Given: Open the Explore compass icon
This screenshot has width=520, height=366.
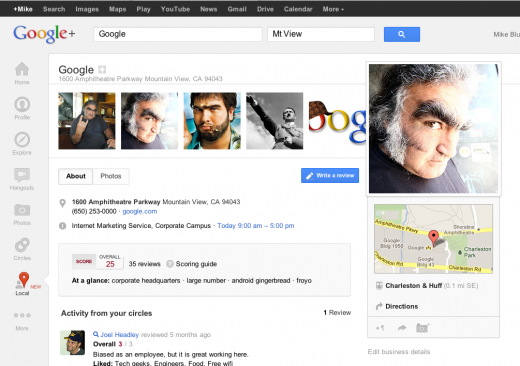Looking at the screenshot, I should [x=22, y=140].
